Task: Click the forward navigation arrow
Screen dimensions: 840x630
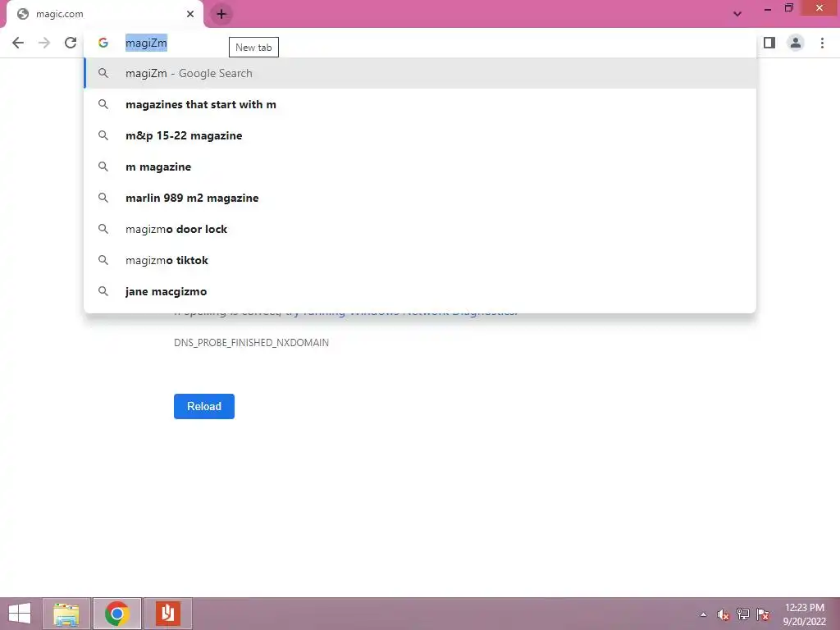Action: click(x=44, y=43)
